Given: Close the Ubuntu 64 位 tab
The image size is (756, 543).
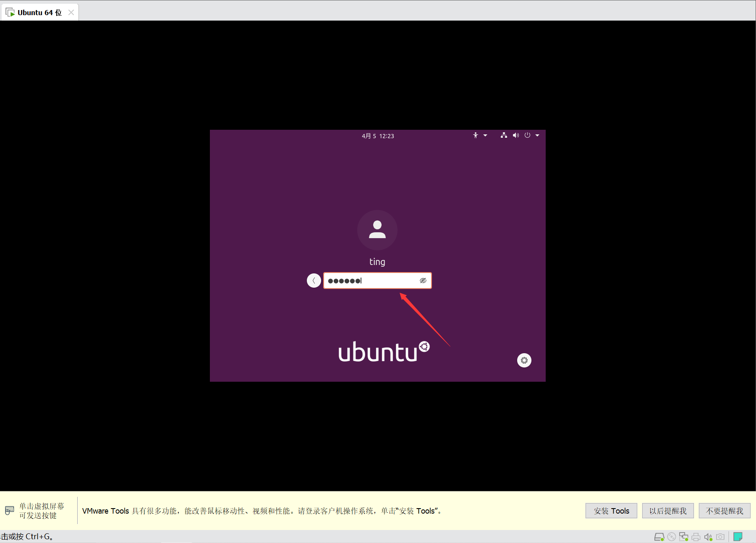Looking at the screenshot, I should 71,13.
